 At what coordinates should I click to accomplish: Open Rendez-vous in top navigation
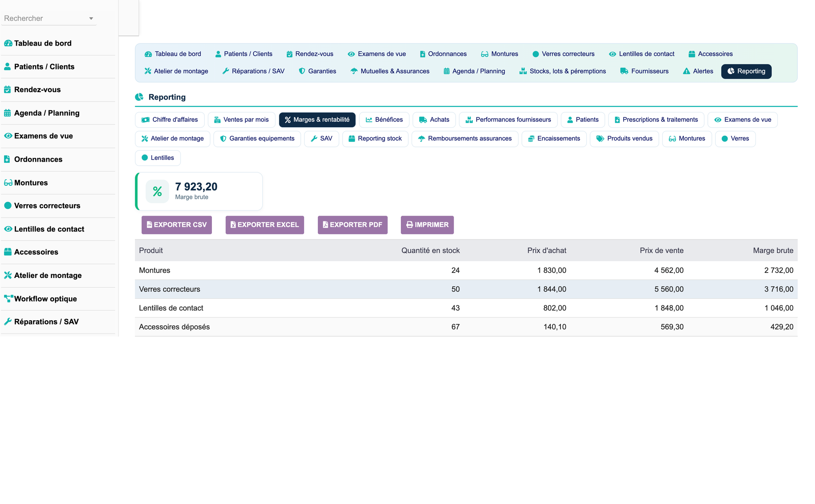pyautogui.click(x=310, y=54)
